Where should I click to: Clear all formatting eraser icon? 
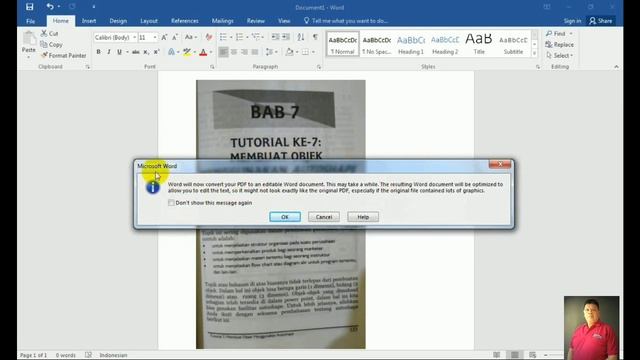pyautogui.click(x=209, y=37)
